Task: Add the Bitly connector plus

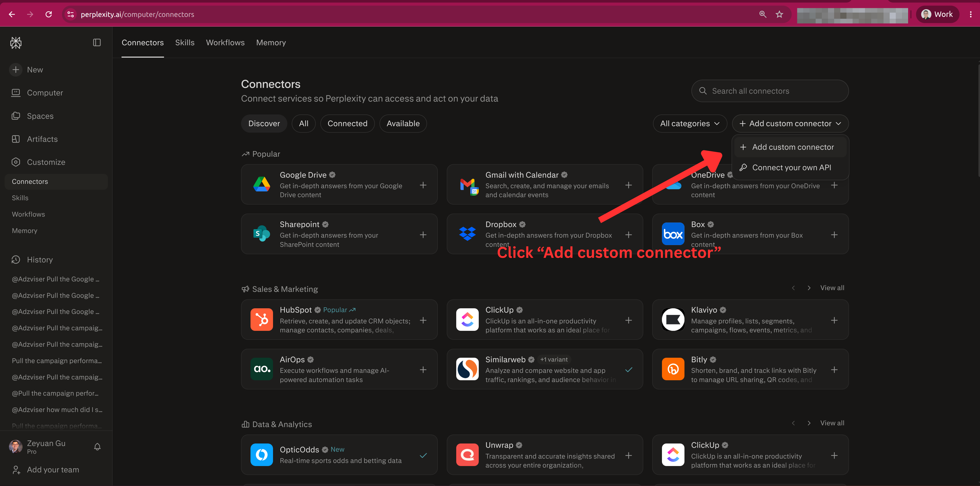Action: (834, 370)
